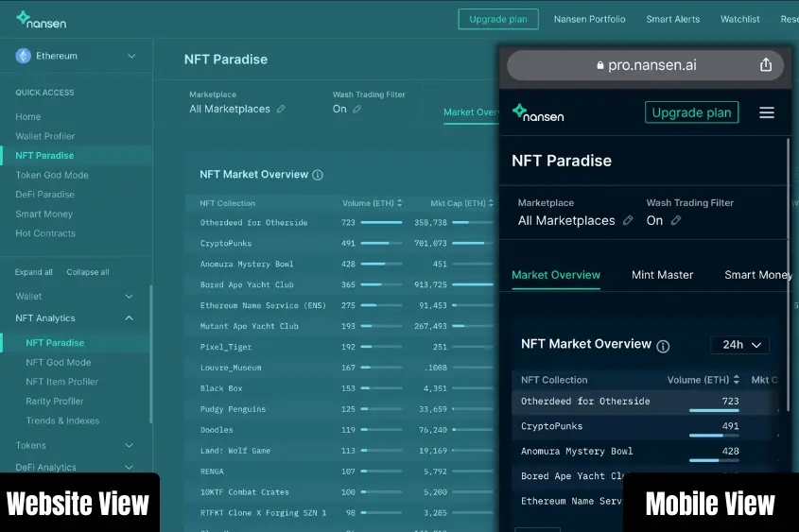
Task: Open Watchlist in top navigation
Action: (x=739, y=19)
